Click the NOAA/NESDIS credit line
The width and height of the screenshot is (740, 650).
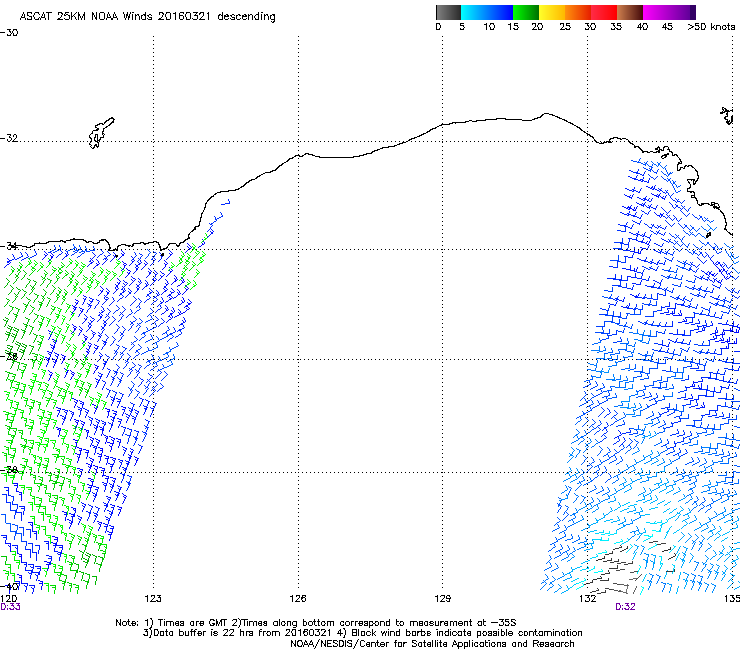click(x=432, y=644)
